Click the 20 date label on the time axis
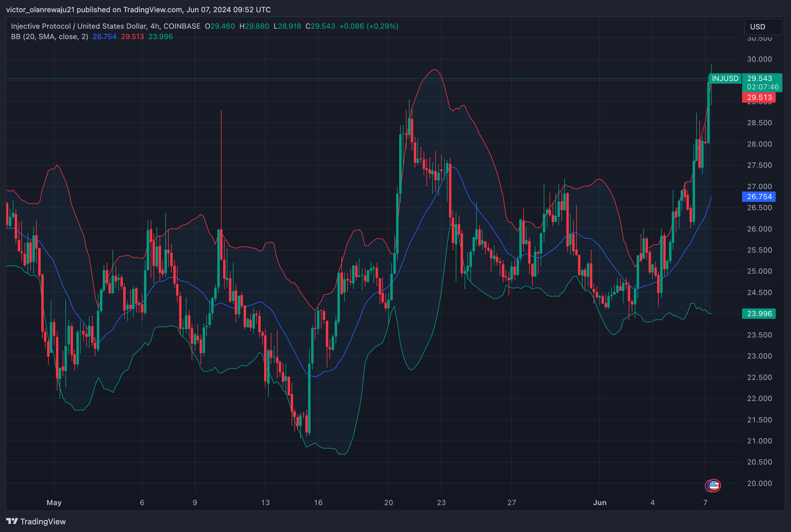 click(388, 502)
